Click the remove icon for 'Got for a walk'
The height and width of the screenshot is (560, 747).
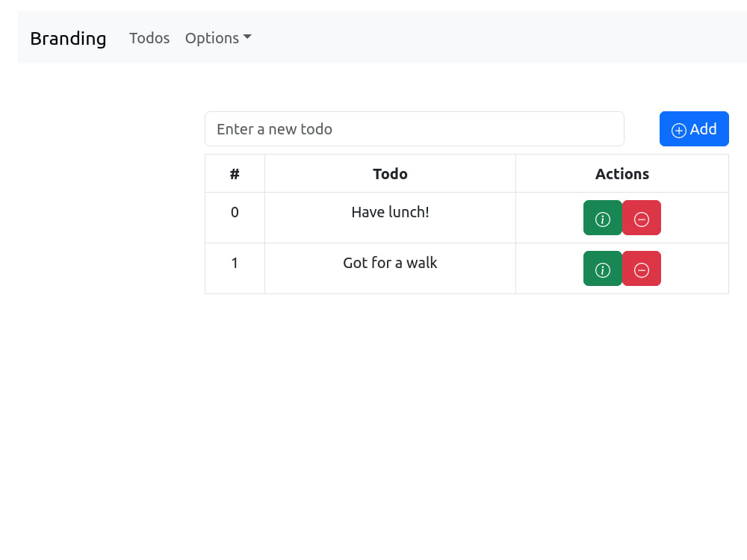pyautogui.click(x=642, y=268)
